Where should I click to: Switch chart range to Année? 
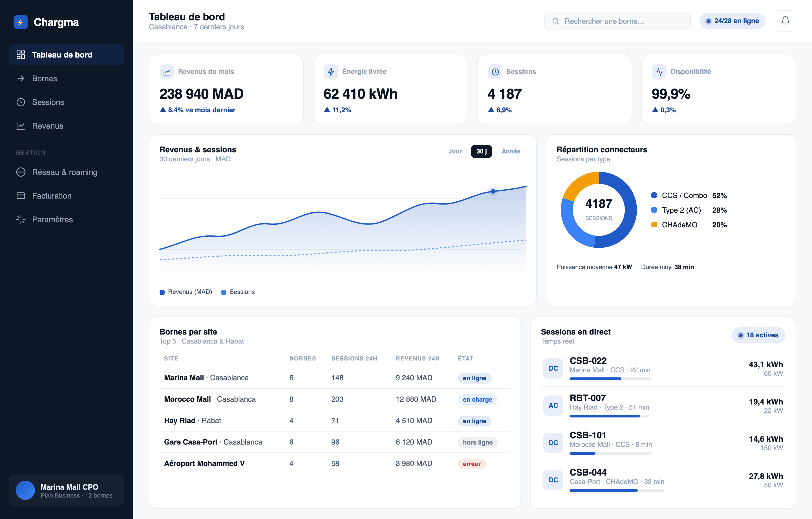[x=511, y=151]
